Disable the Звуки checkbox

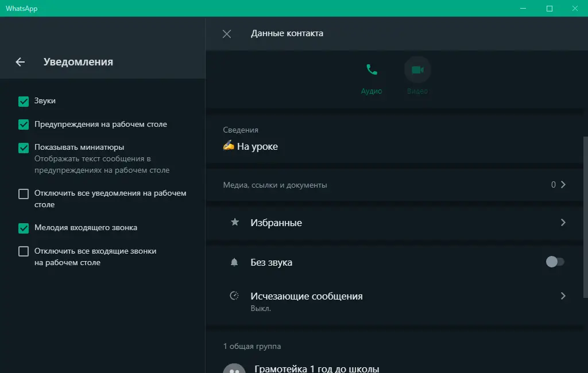pyautogui.click(x=24, y=101)
